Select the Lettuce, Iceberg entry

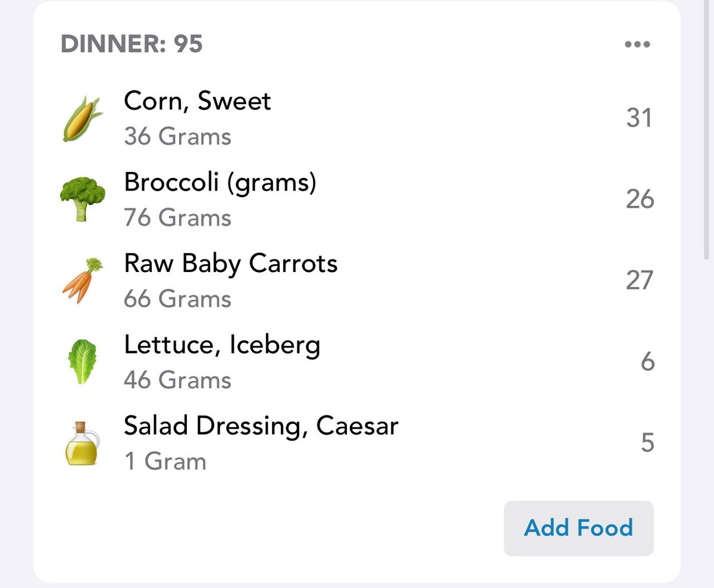point(221,345)
